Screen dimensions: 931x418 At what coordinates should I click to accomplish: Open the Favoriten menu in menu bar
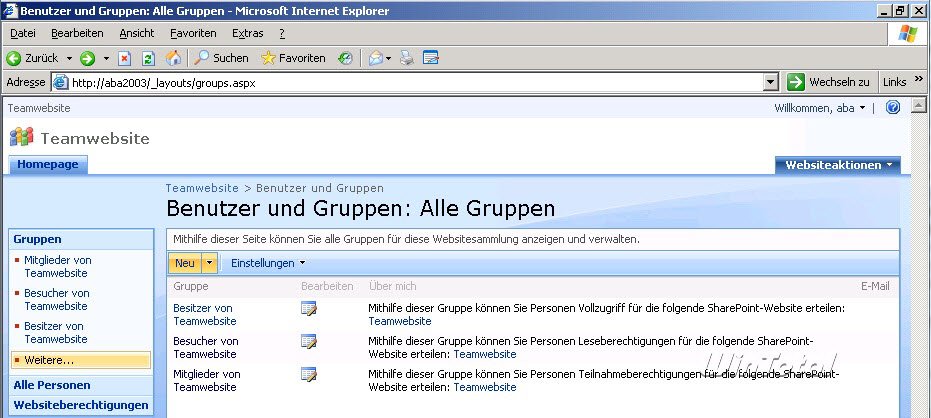[x=193, y=33]
